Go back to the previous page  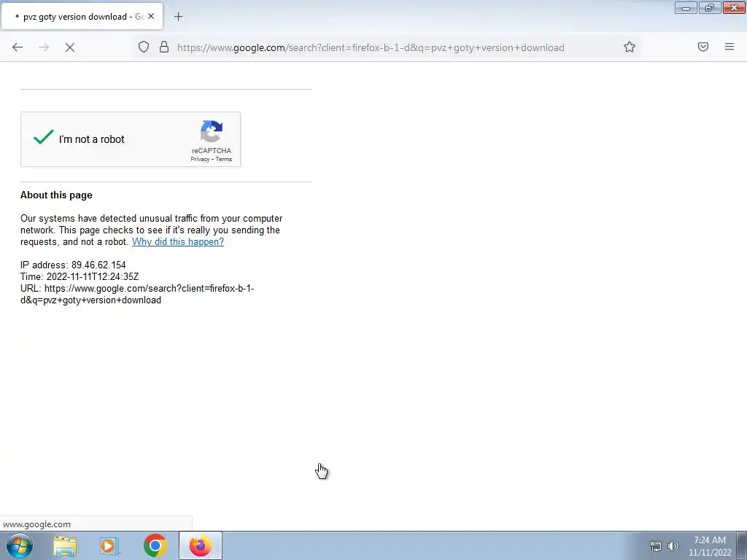18,47
